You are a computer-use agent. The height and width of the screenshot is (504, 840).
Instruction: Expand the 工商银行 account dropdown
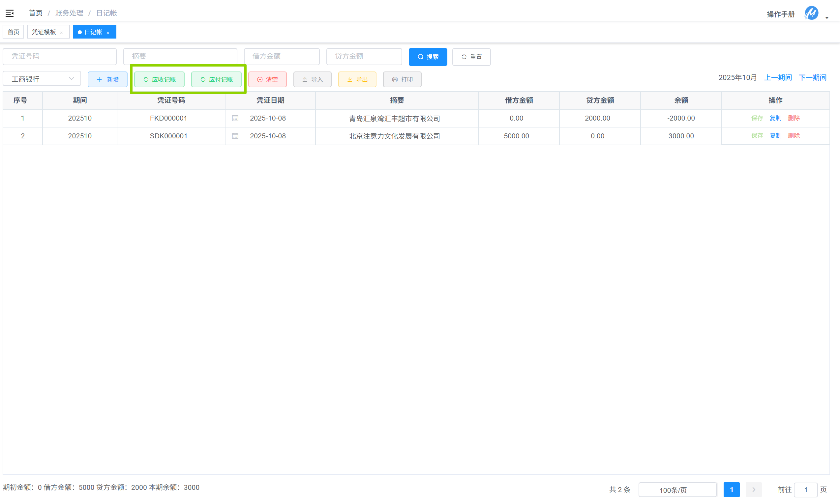click(42, 79)
